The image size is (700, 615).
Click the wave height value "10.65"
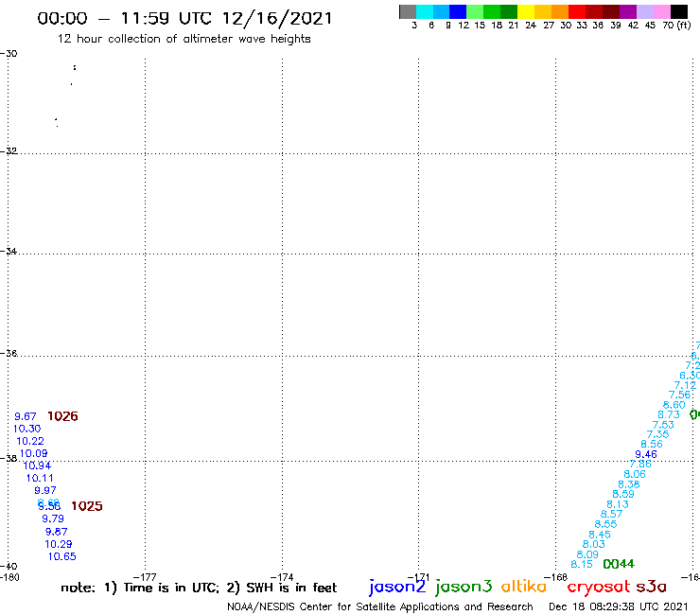pyautogui.click(x=62, y=557)
